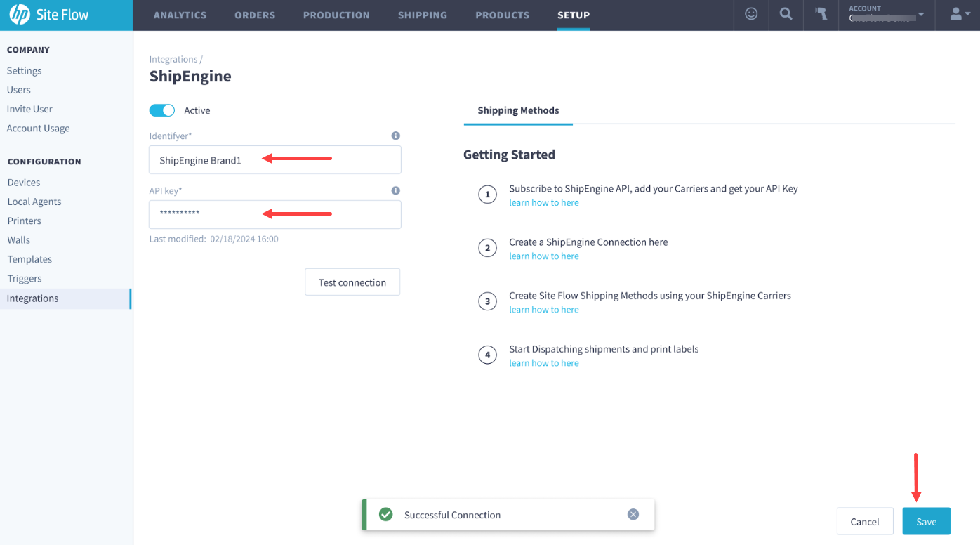The width and height of the screenshot is (980, 545).
Task: Select the barcode scanner icon
Action: [821, 14]
